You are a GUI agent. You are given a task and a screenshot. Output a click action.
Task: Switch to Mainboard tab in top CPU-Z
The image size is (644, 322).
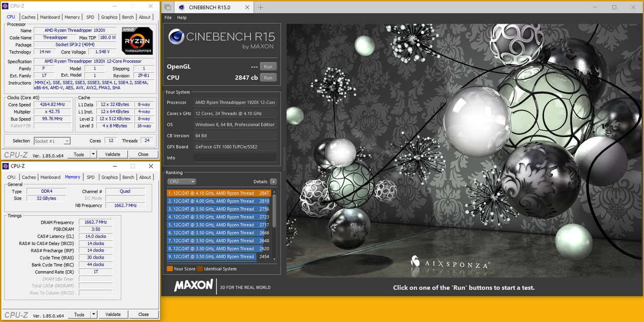click(x=50, y=17)
